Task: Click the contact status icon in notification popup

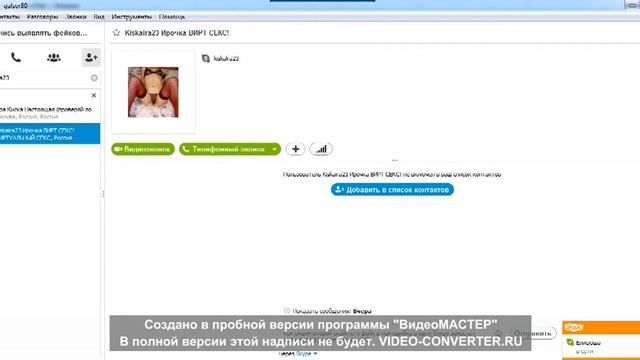Action: pos(570,342)
